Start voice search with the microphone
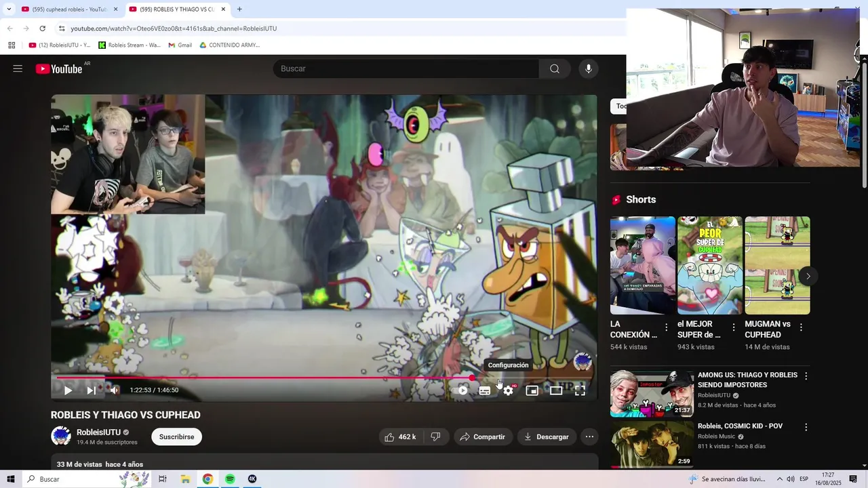The width and height of the screenshot is (868, 488). [589, 68]
